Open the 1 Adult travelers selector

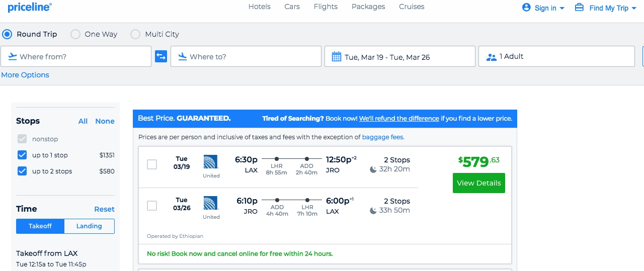[556, 56]
